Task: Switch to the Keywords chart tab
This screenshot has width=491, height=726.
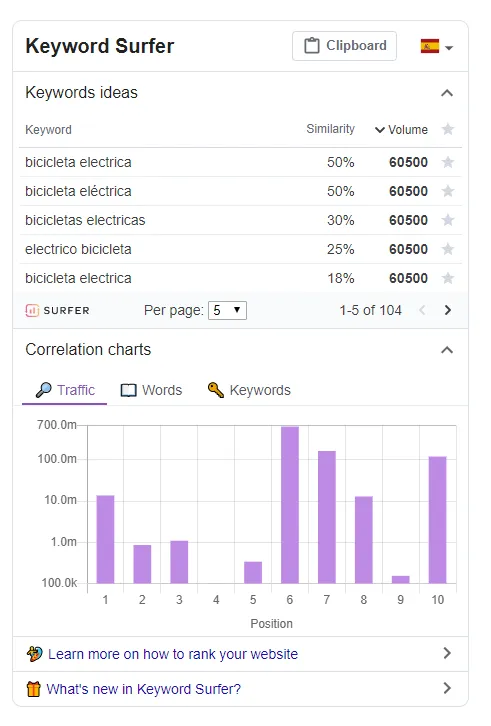Action: 249,390
